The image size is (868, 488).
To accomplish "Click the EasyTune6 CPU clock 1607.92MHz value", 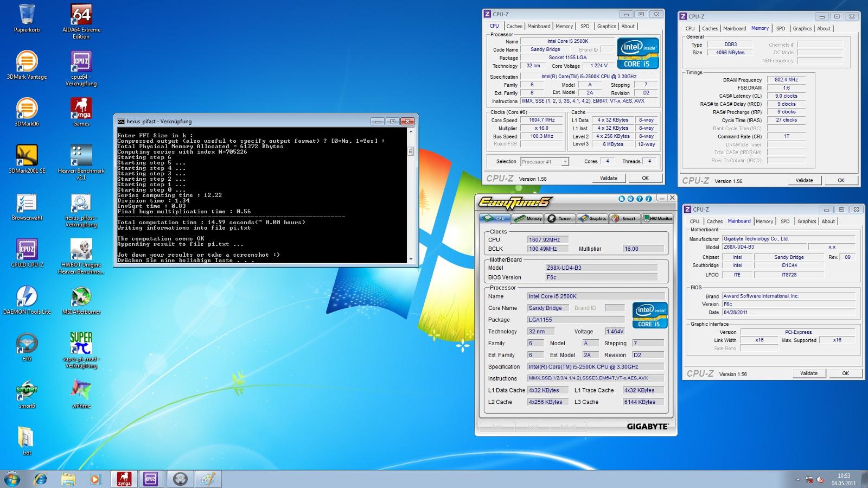I will [547, 239].
